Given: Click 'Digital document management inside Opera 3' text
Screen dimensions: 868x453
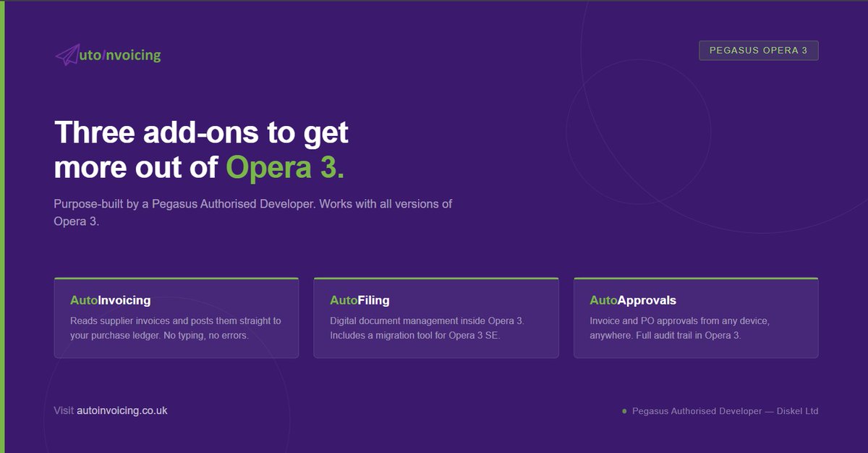Looking at the screenshot, I should tap(427, 321).
